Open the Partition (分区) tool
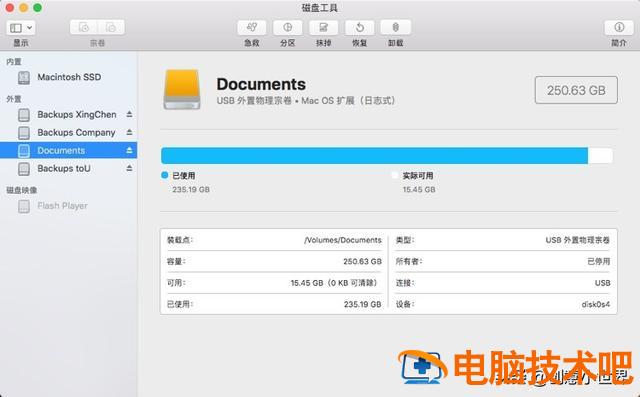Screen dimensions: 640x397 pyautogui.click(x=288, y=27)
